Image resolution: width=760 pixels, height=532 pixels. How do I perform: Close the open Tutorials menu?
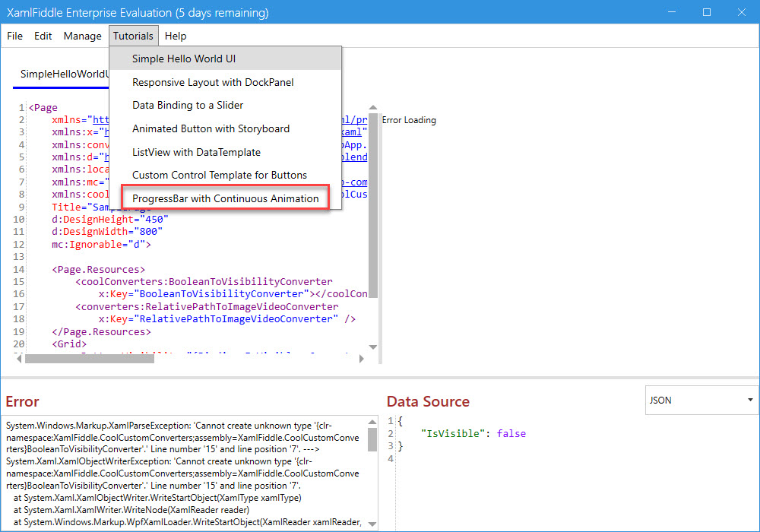133,36
